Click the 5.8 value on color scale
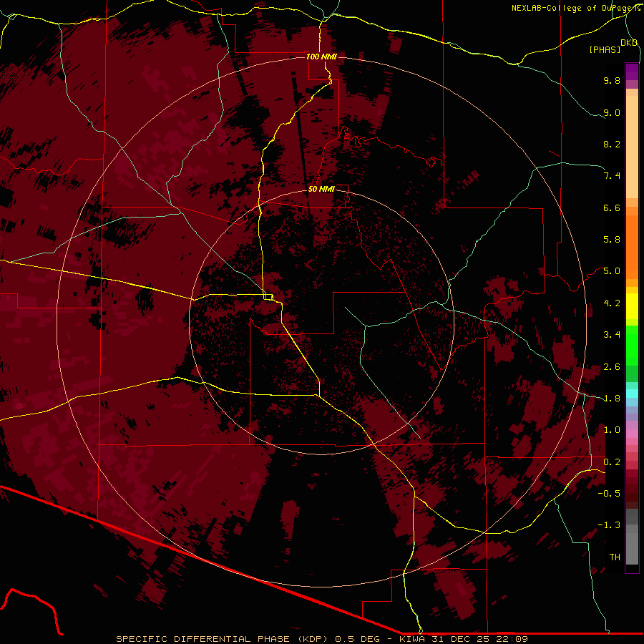Viewport: 644px width, 644px height. tap(612, 240)
